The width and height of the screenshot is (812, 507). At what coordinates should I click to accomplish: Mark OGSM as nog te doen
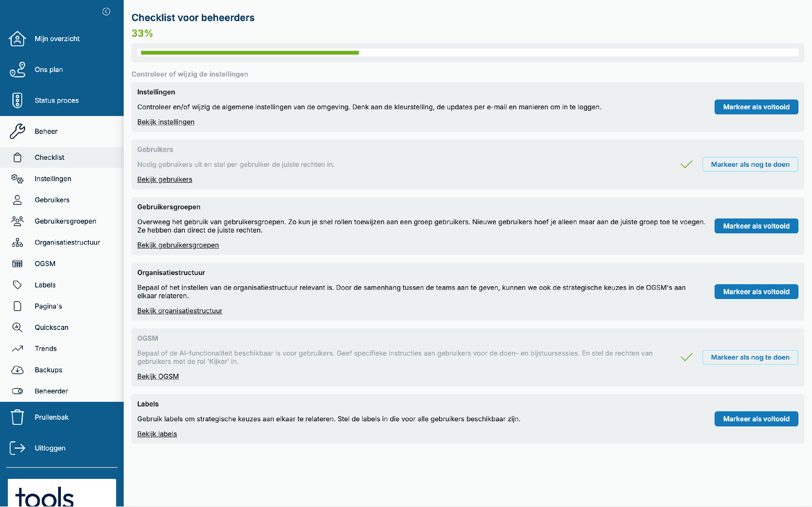coord(750,357)
